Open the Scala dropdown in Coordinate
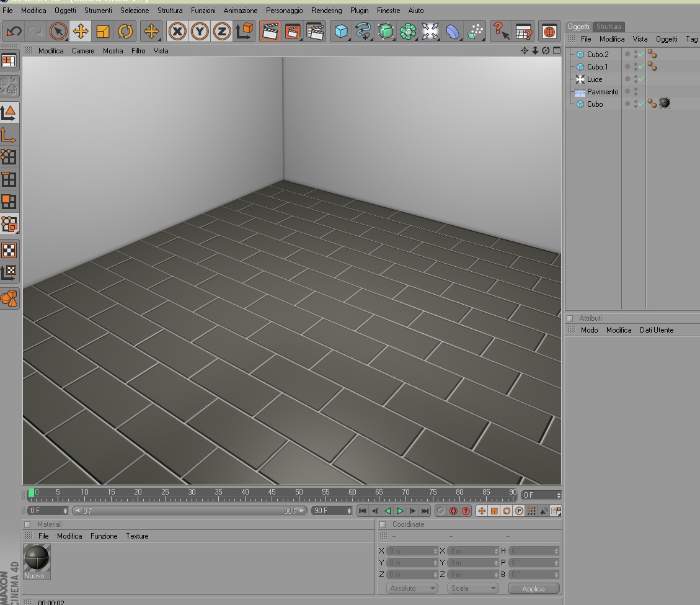The height and width of the screenshot is (605, 700). tap(473, 588)
